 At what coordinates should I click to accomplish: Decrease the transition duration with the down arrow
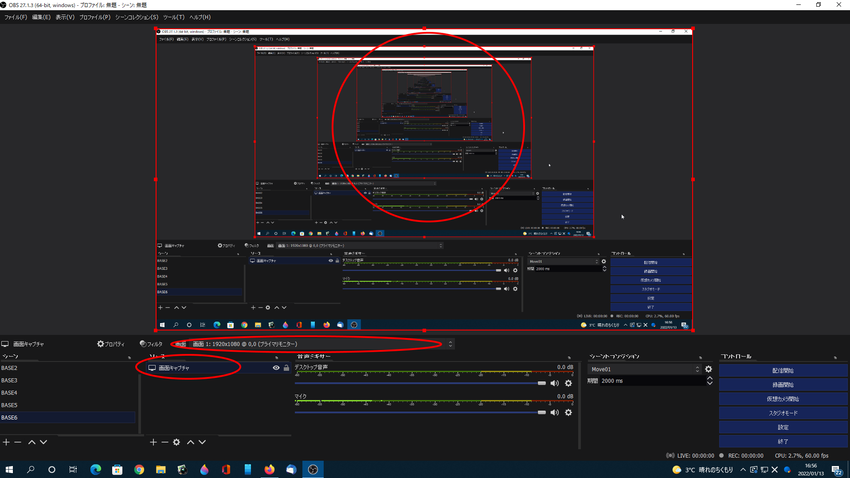pos(709,383)
